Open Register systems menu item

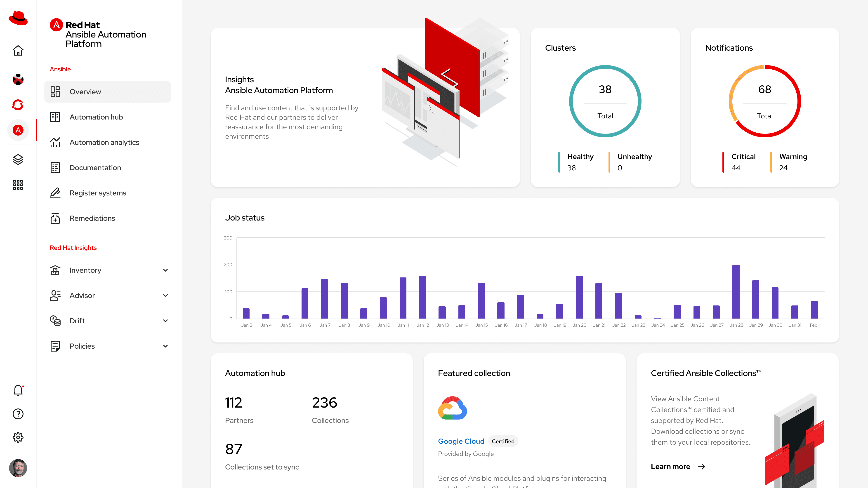[108, 193]
